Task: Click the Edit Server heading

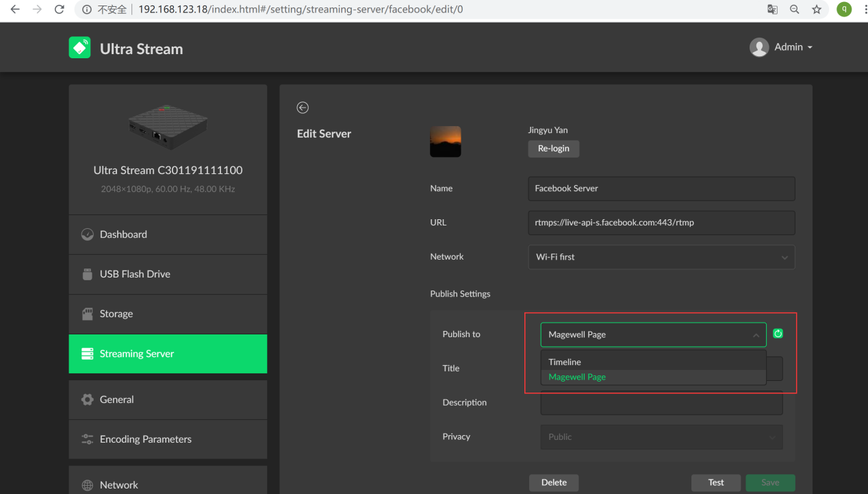Action: 324,134
